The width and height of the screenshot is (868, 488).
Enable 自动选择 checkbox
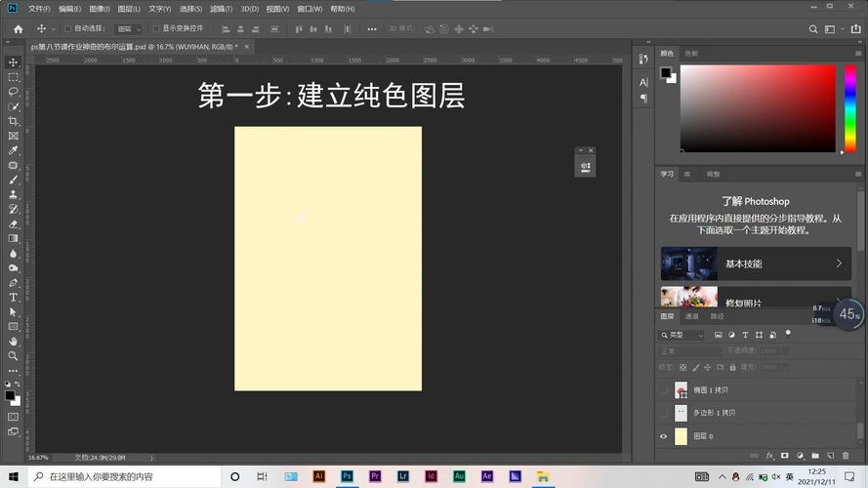point(67,28)
